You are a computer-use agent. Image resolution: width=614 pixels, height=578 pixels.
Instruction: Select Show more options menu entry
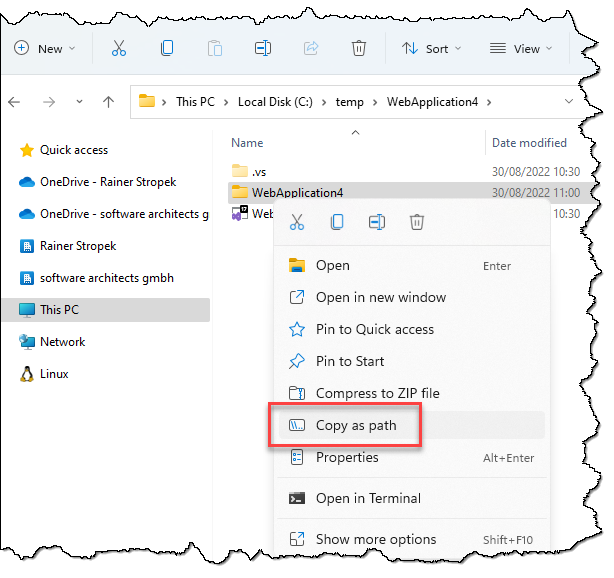pos(375,539)
